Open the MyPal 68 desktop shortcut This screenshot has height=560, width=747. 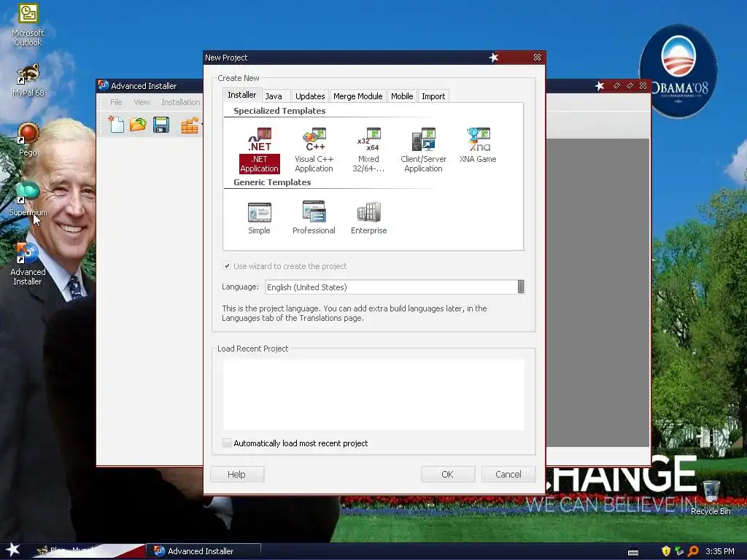[x=28, y=80]
